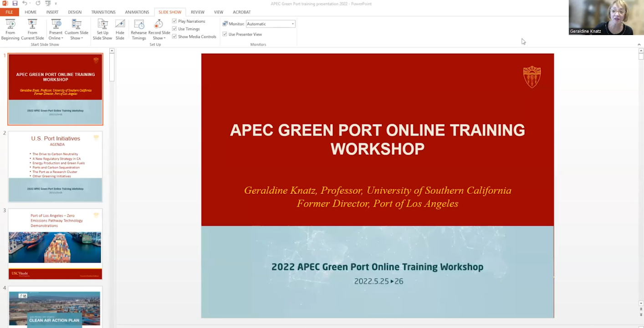This screenshot has height=328, width=644.
Task: Select slide 2 thumbnail U.S. Port Initiatives
Action: pos(56,167)
